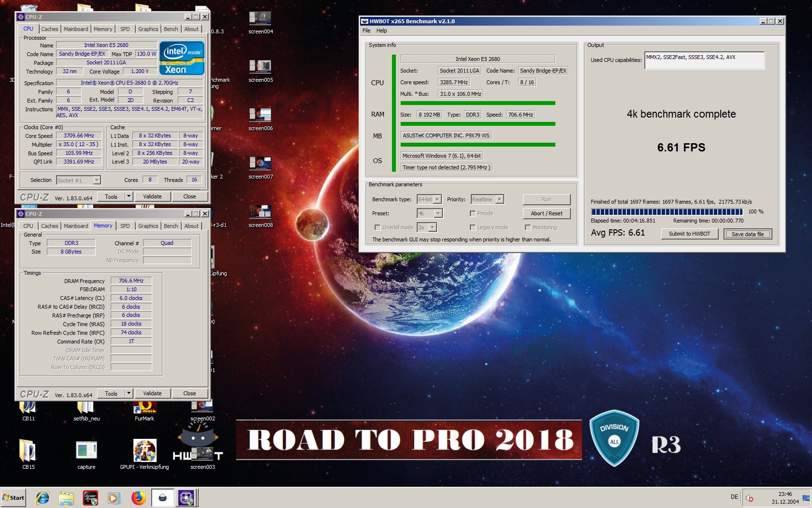The image size is (812, 508).
Task: Launch GPUPI shortcut icon
Action: [x=145, y=454]
